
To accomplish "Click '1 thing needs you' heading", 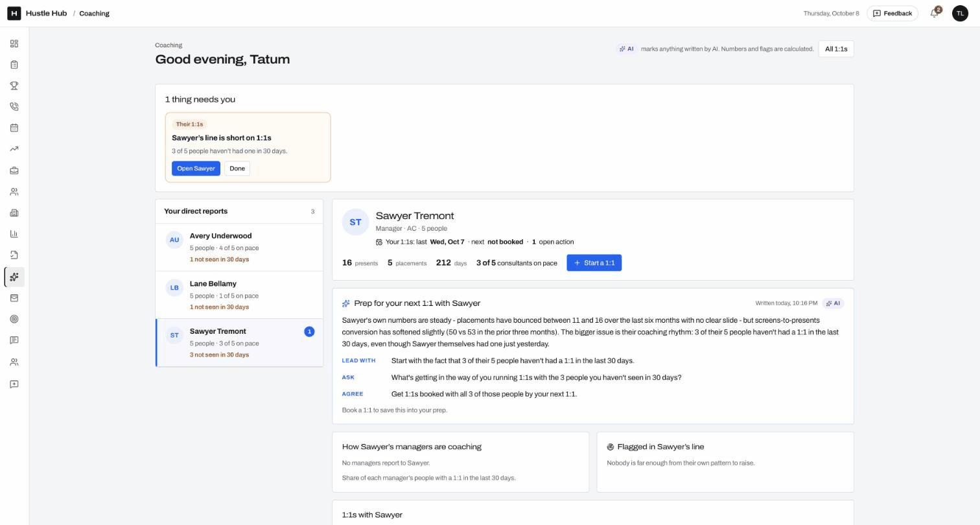I will 200,100.
